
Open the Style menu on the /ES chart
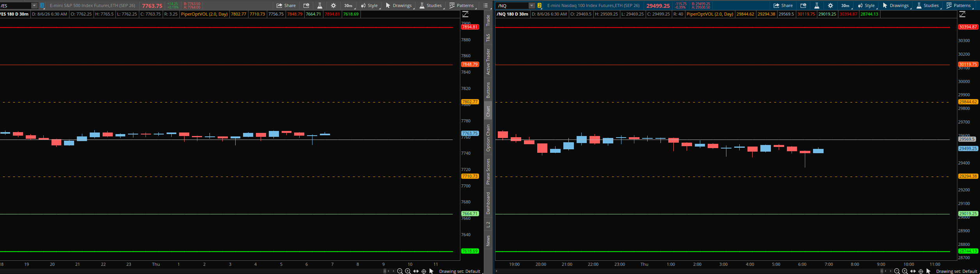pyautogui.click(x=369, y=5)
